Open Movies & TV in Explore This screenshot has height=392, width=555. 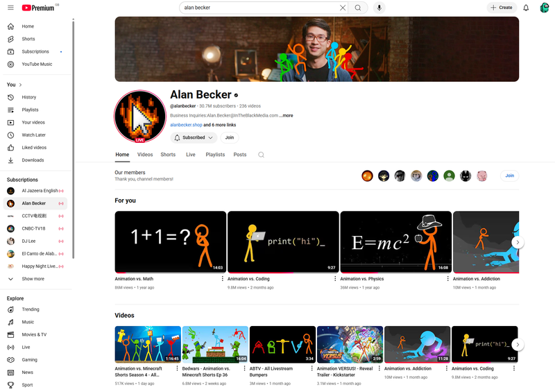tap(35, 334)
